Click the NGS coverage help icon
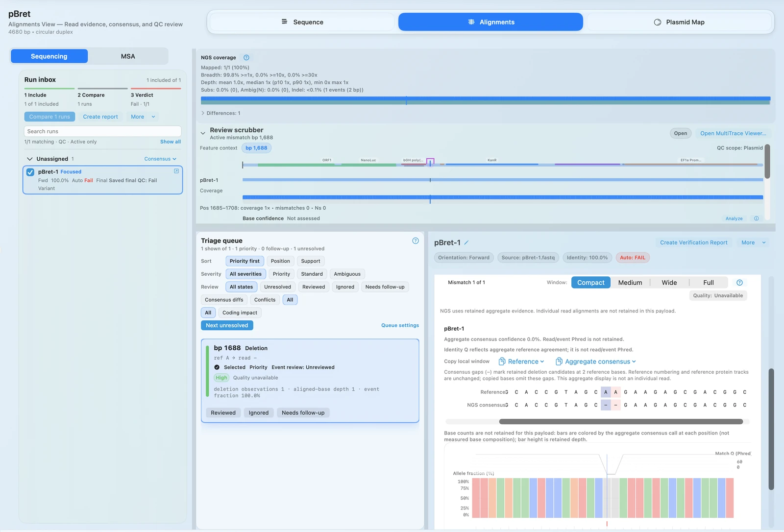 click(x=246, y=58)
